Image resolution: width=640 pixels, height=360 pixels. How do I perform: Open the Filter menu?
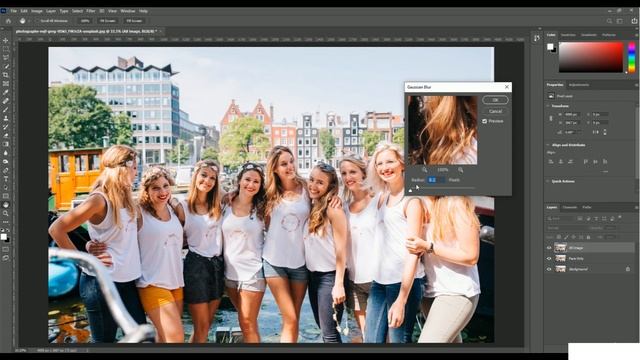(x=91, y=11)
